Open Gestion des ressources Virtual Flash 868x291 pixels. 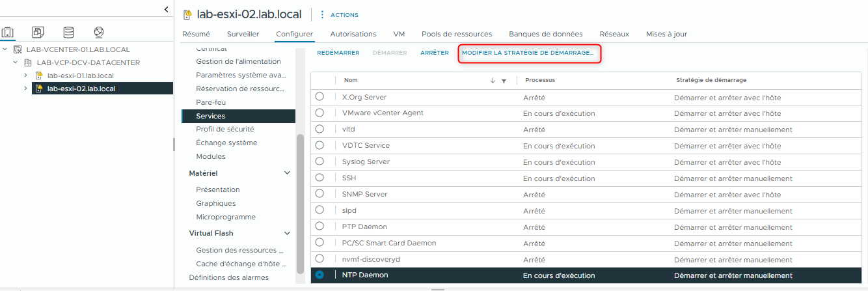tap(240, 250)
